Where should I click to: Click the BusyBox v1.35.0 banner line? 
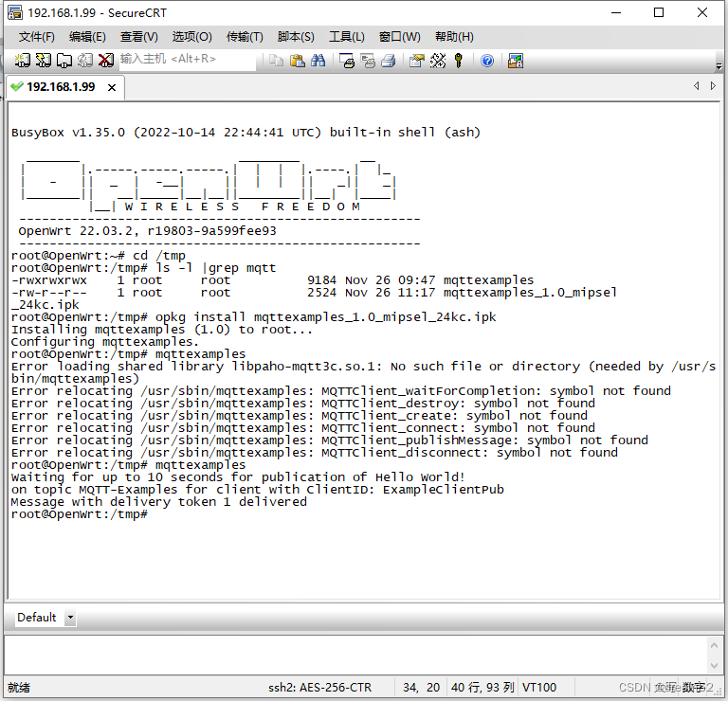point(246,133)
